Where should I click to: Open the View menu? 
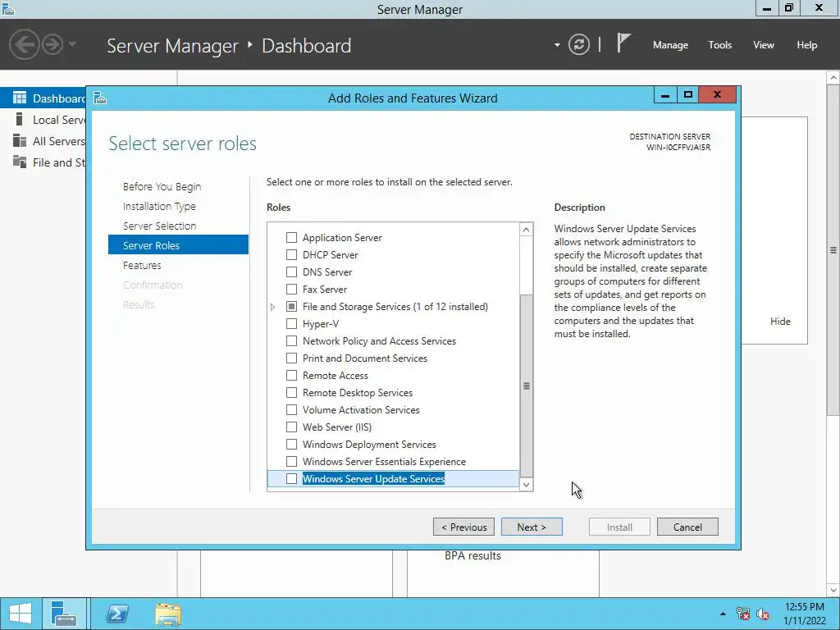(764, 45)
